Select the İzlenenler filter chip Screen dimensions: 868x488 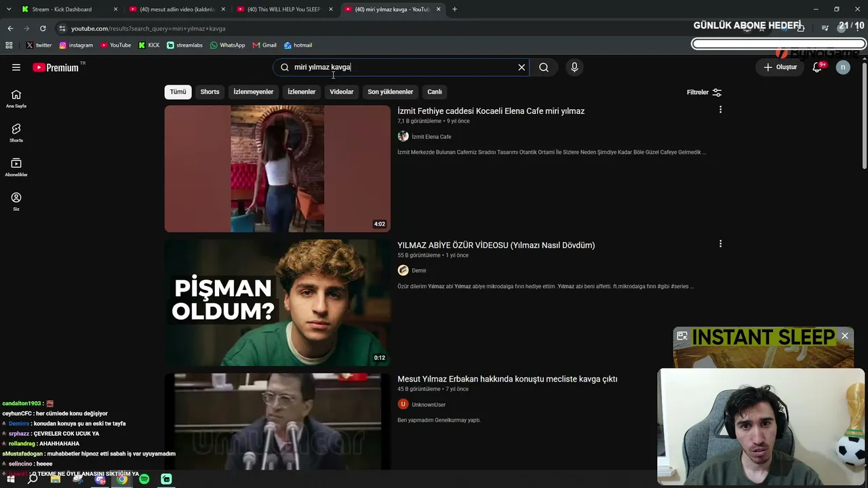click(302, 91)
